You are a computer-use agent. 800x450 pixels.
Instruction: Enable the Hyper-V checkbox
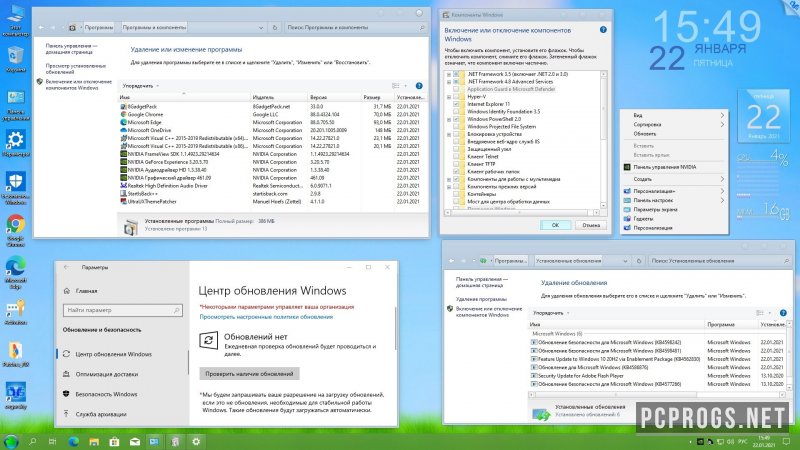(x=457, y=96)
